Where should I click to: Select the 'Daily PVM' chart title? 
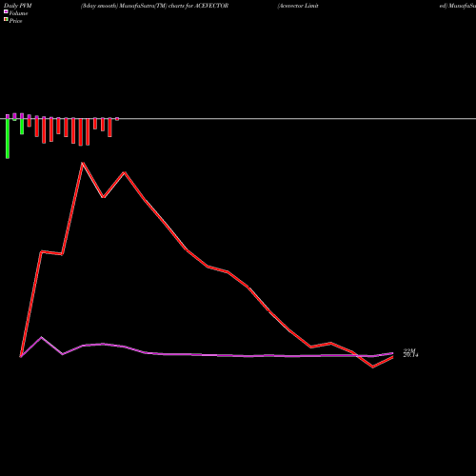[x=18, y=6]
